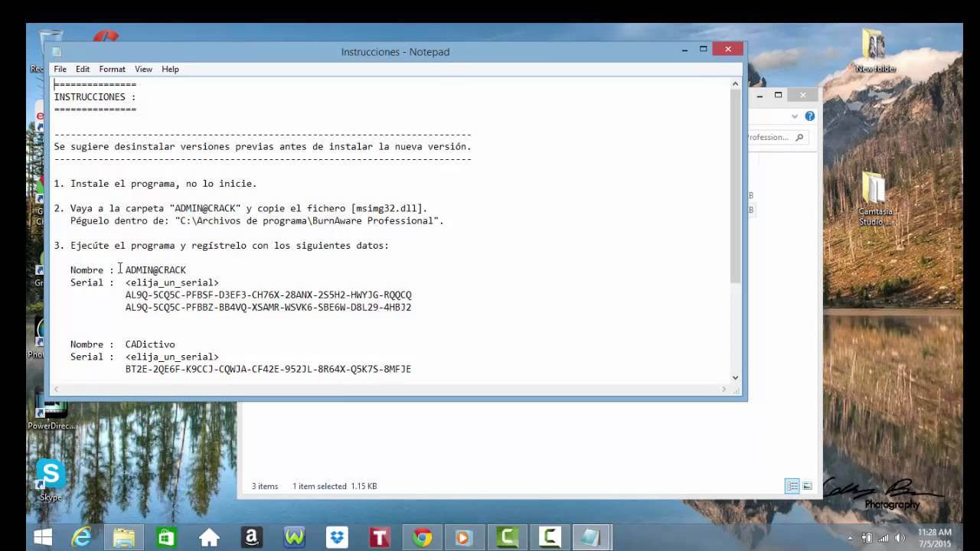This screenshot has height=551, width=980.
Task: Click the line 'Se sugiere desinstalar versiones previas'
Action: point(263,146)
